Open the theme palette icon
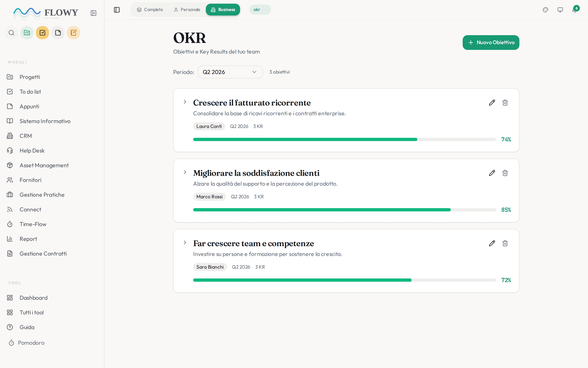588x368 pixels. pyautogui.click(x=545, y=10)
